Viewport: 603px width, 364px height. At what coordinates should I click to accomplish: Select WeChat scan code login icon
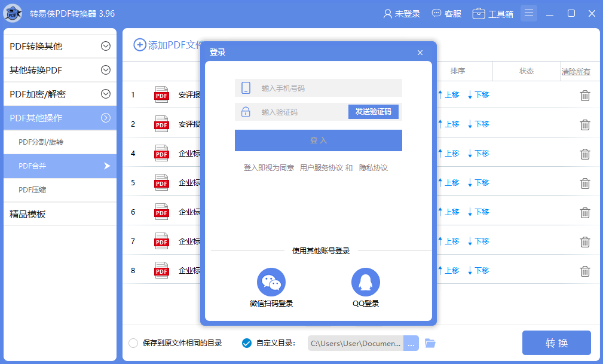(x=271, y=282)
